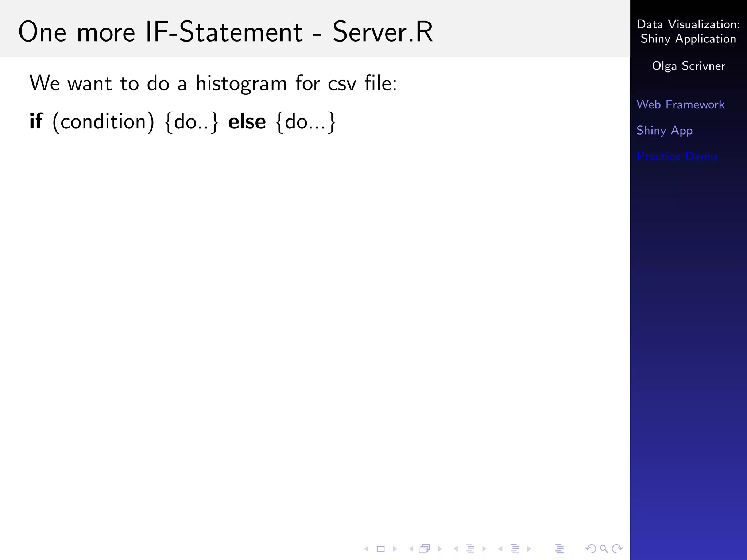Click the go-forward redo arrow icon
747x560 pixels.
coord(618,548)
